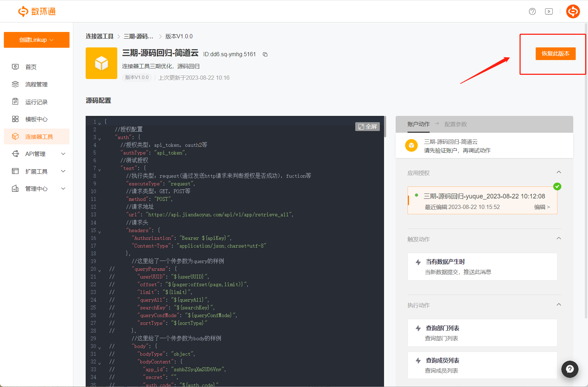588x387 pixels.
Task: Click the 恢复此版本 button
Action: pos(555,53)
